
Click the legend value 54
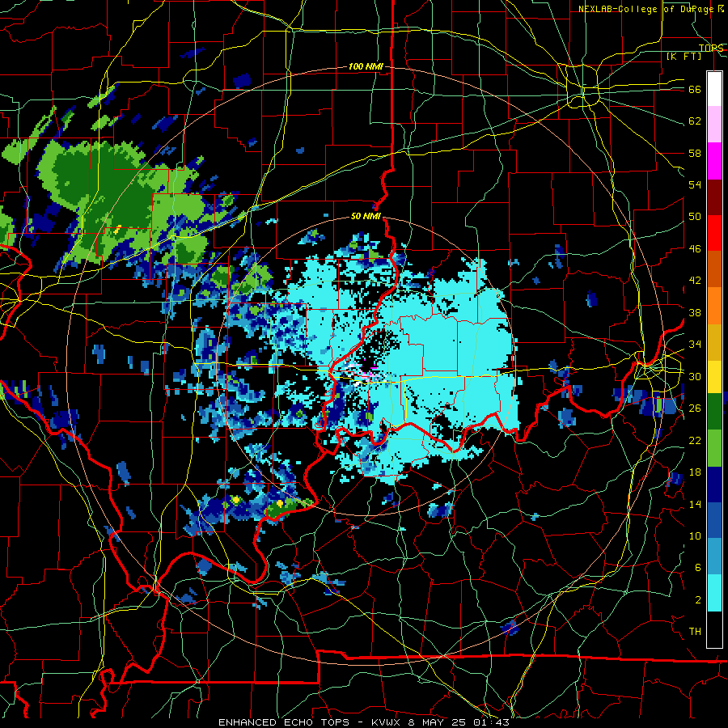point(695,184)
